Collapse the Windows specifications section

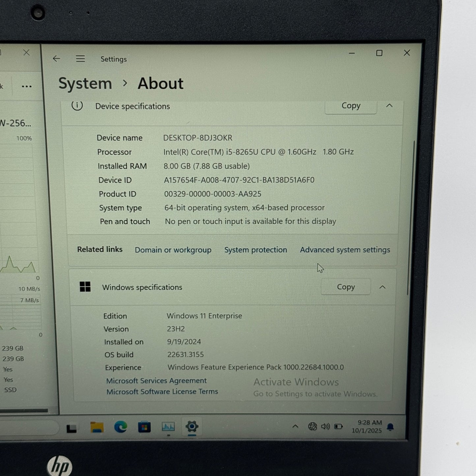[x=382, y=287]
